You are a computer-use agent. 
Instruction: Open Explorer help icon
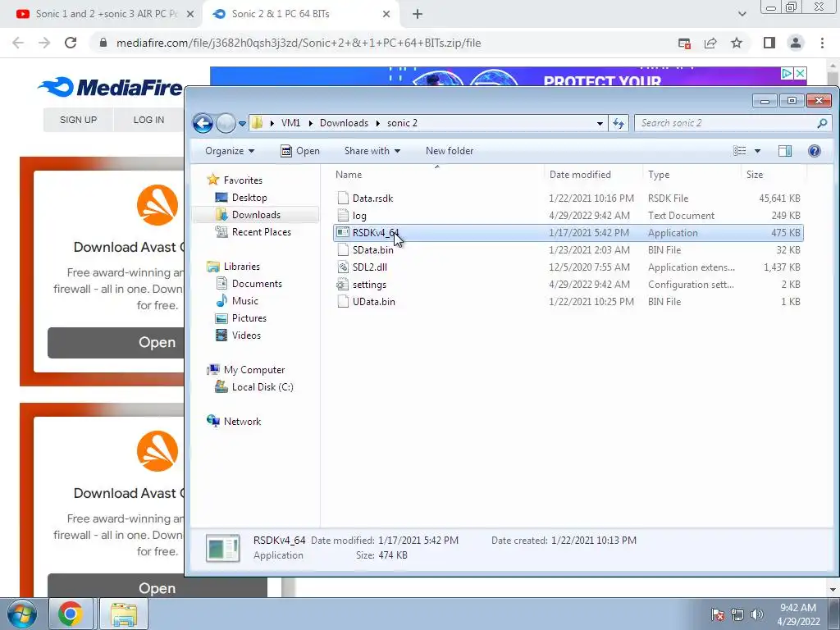(815, 151)
